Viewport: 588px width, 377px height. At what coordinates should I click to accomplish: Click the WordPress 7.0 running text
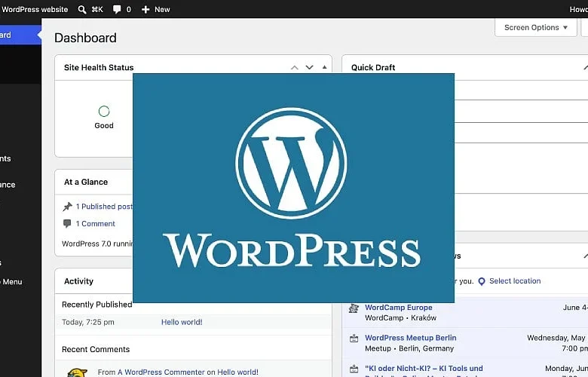[x=97, y=244]
